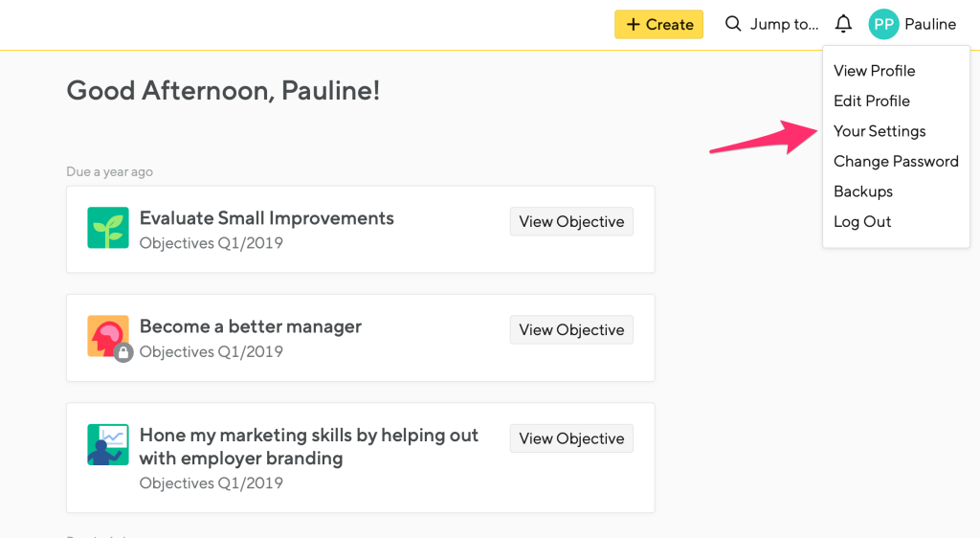Click the lock badge on manager objective
The width and height of the screenshot is (980, 538).
tap(123, 353)
